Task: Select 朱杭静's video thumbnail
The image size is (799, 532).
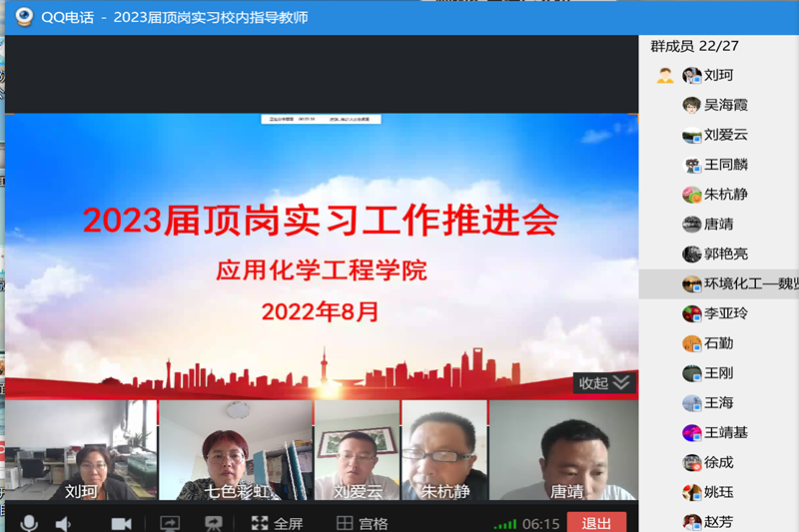Action: click(x=443, y=450)
